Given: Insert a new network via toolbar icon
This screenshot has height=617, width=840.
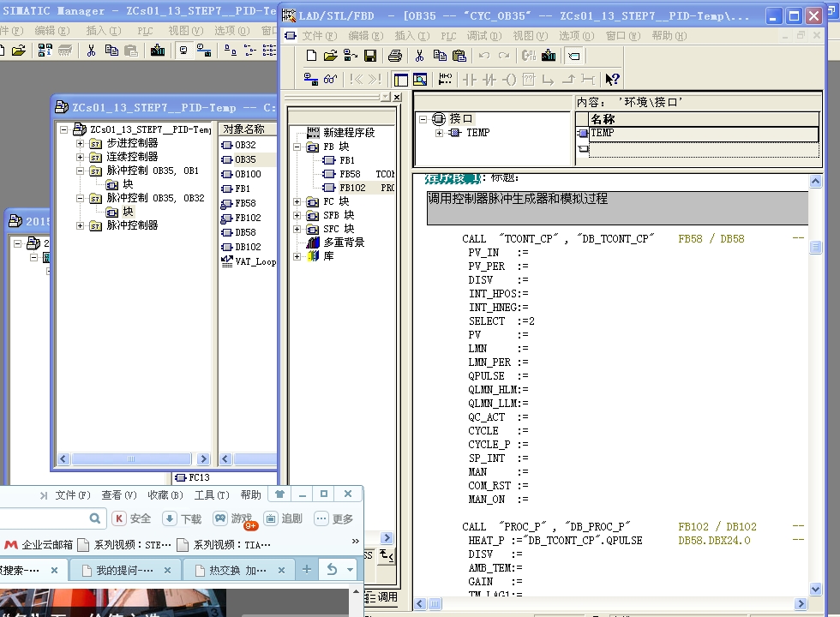Looking at the screenshot, I should click(x=445, y=79).
